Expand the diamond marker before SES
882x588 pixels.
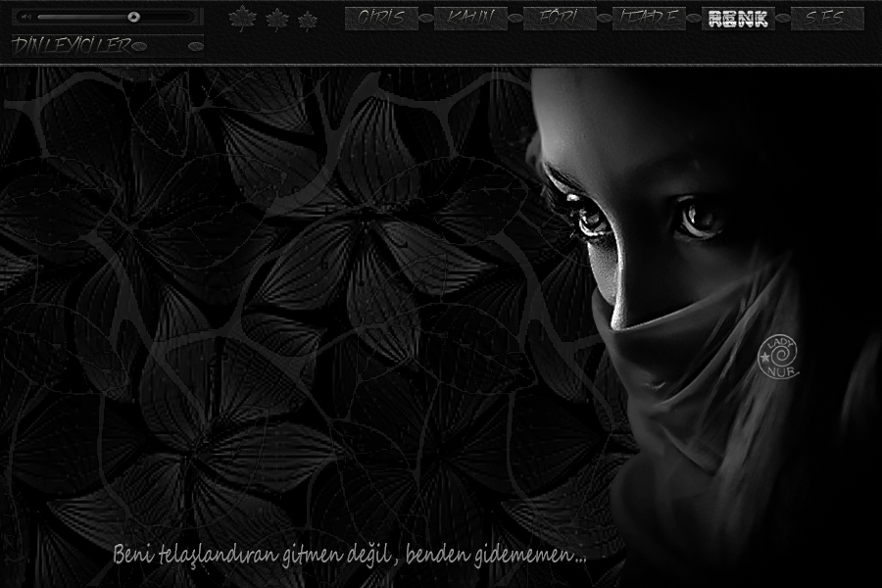click(783, 17)
